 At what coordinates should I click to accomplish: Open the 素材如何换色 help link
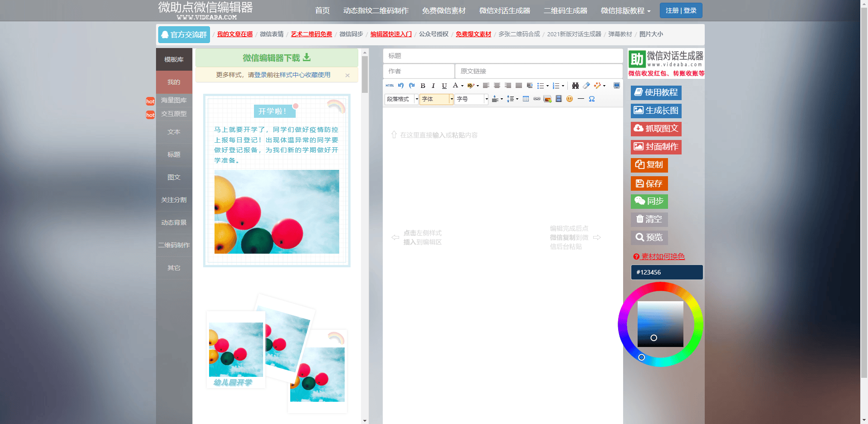663,256
